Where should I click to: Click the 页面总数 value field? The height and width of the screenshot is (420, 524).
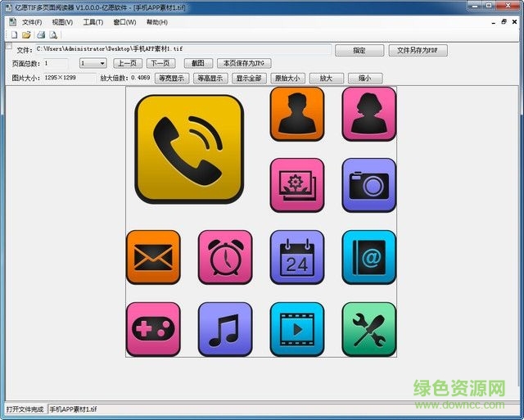click(55, 63)
